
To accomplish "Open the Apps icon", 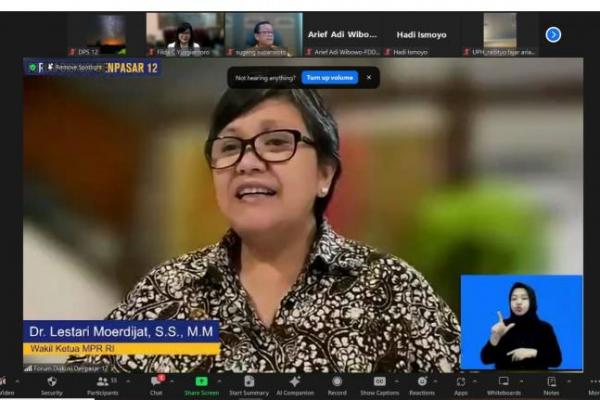I will tap(461, 382).
